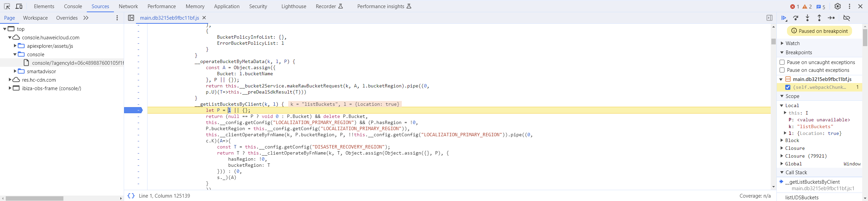Step out of current function
Screen dimensions: 868x201
pyautogui.click(x=819, y=18)
